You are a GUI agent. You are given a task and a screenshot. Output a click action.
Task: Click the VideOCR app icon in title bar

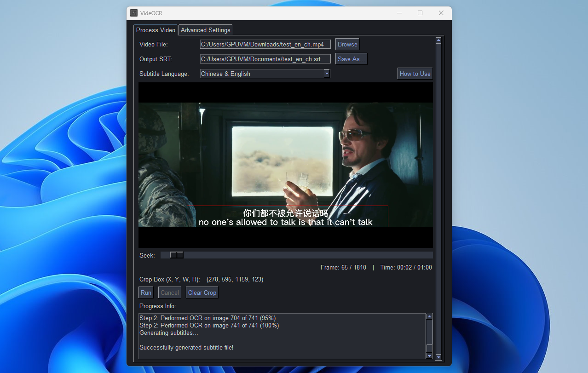134,13
